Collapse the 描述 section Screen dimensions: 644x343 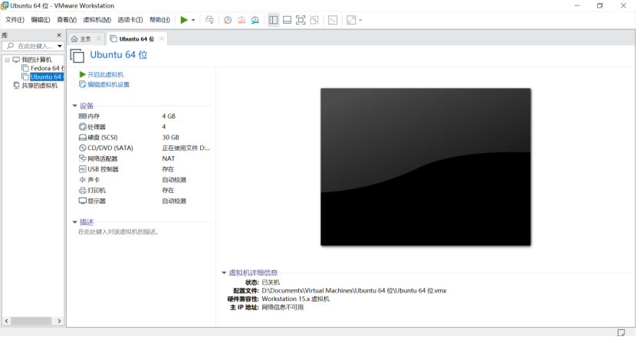pos(75,222)
